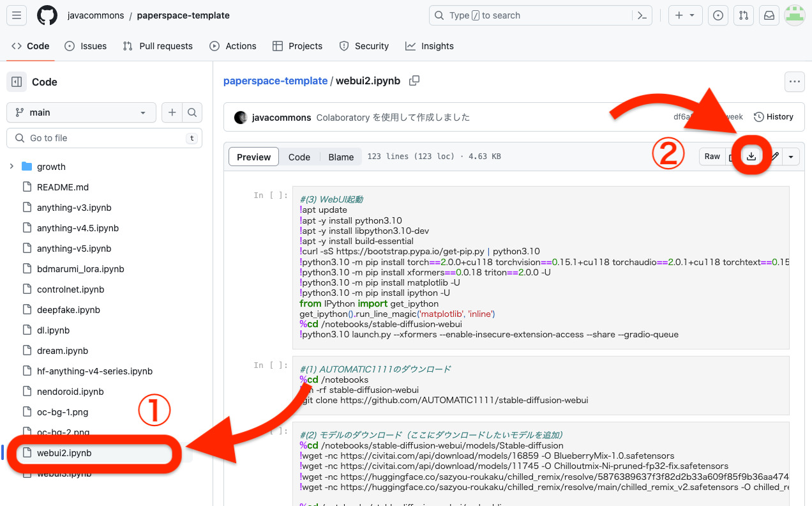Expand the growth folder
The height and width of the screenshot is (506, 812).
(x=11, y=167)
